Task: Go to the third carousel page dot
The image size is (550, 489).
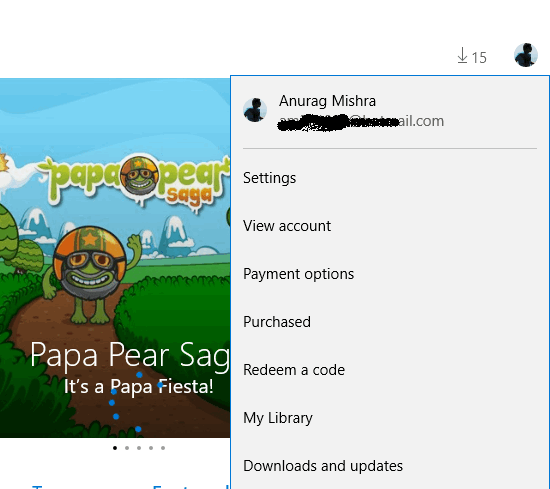Action: (x=139, y=448)
